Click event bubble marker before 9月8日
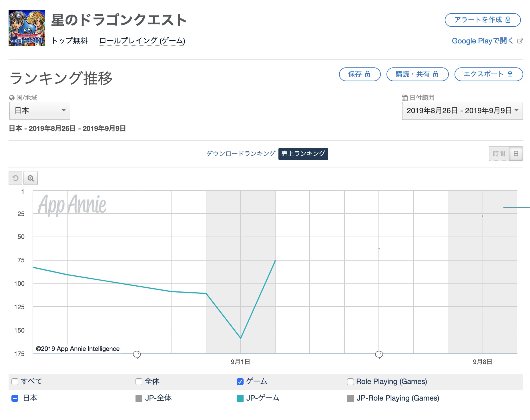This screenshot has height=420, width=530. pos(379,355)
